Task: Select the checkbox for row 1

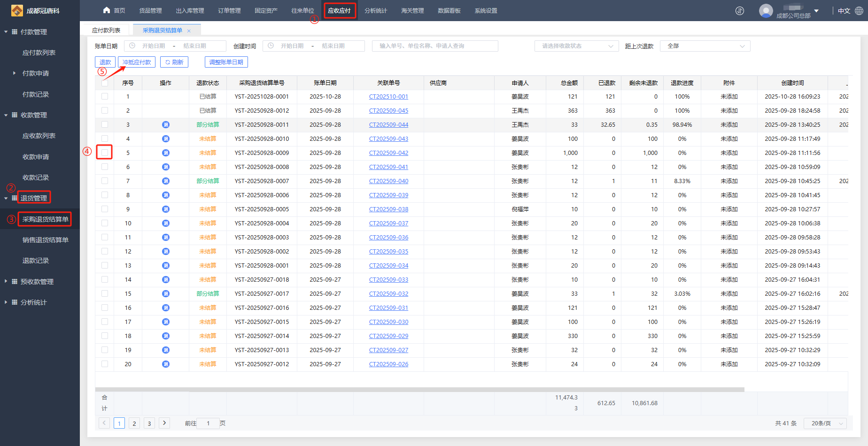Action: coord(105,96)
